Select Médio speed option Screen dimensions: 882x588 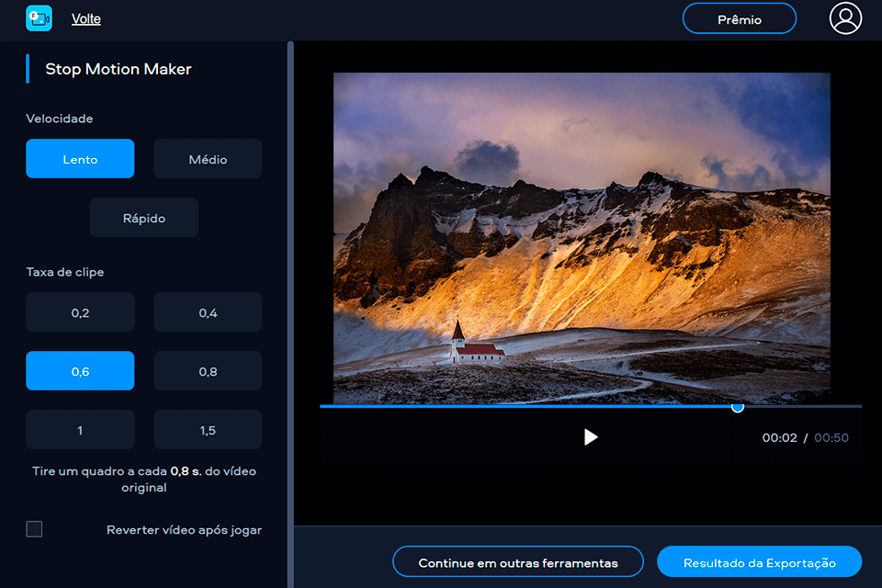click(x=208, y=159)
